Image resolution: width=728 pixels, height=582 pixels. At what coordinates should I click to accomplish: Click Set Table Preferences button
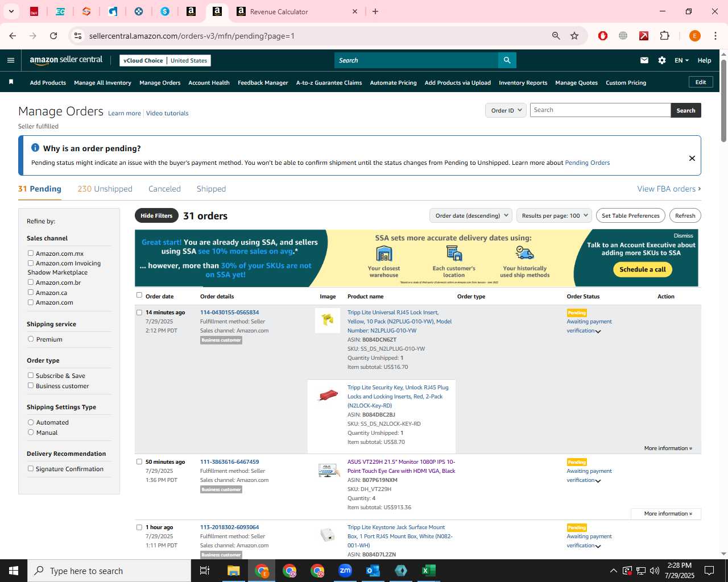[x=631, y=215]
